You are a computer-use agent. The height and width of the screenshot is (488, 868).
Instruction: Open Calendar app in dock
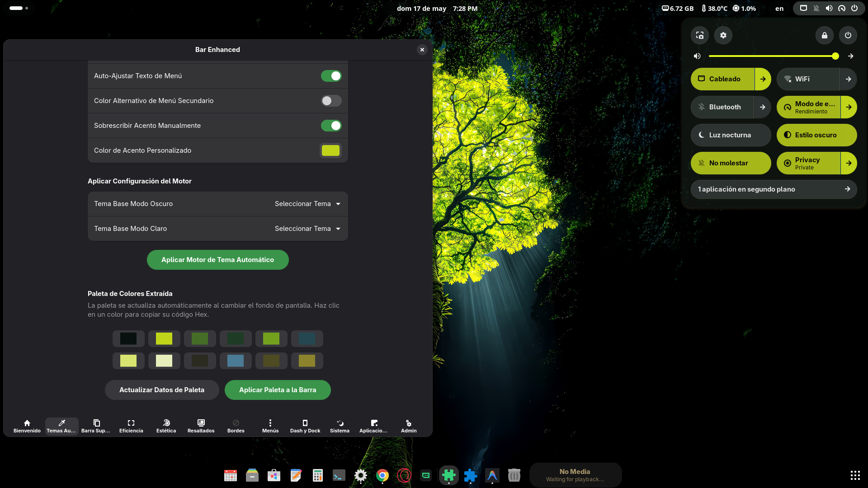click(231, 475)
